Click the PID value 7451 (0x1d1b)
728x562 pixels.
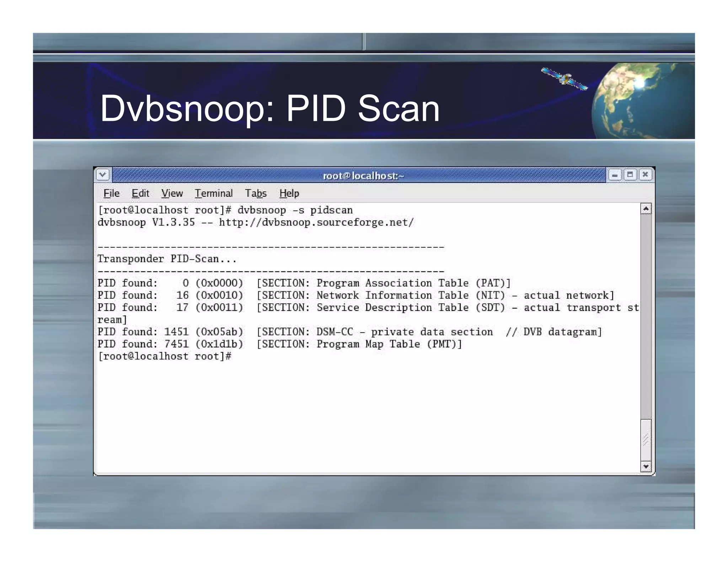point(204,344)
